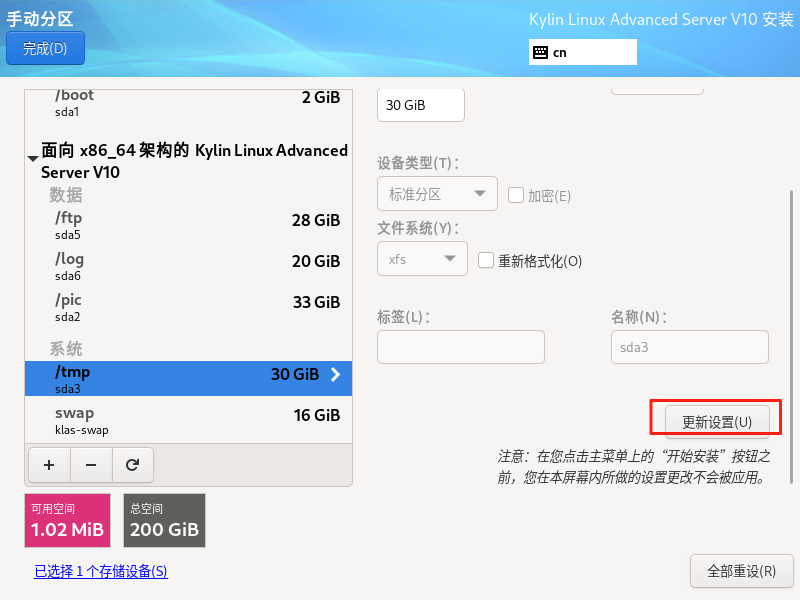
Task: Click the 文件系统(Y) label
Action: (x=418, y=228)
